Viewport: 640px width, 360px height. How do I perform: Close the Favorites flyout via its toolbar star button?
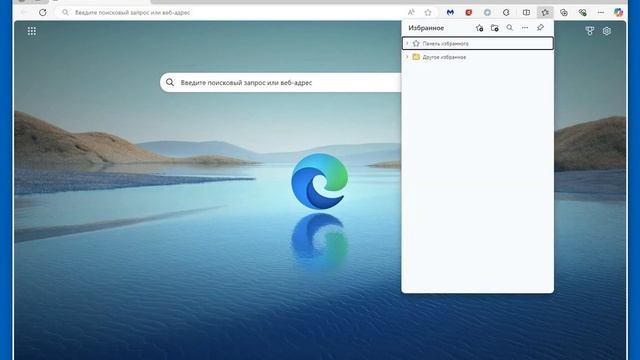pyautogui.click(x=545, y=13)
